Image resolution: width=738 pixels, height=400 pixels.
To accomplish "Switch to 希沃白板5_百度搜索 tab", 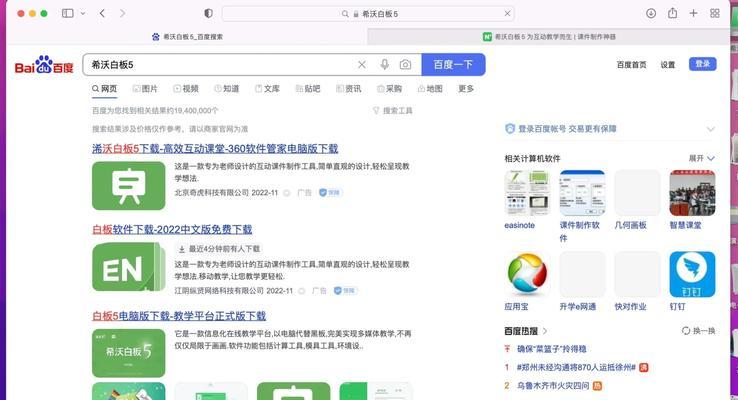I will [x=187, y=37].
